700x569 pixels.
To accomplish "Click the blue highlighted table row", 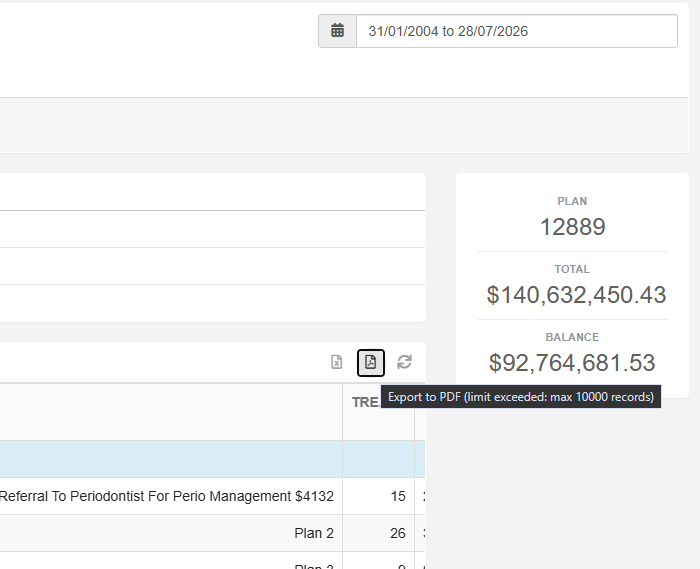I will pos(212,459).
